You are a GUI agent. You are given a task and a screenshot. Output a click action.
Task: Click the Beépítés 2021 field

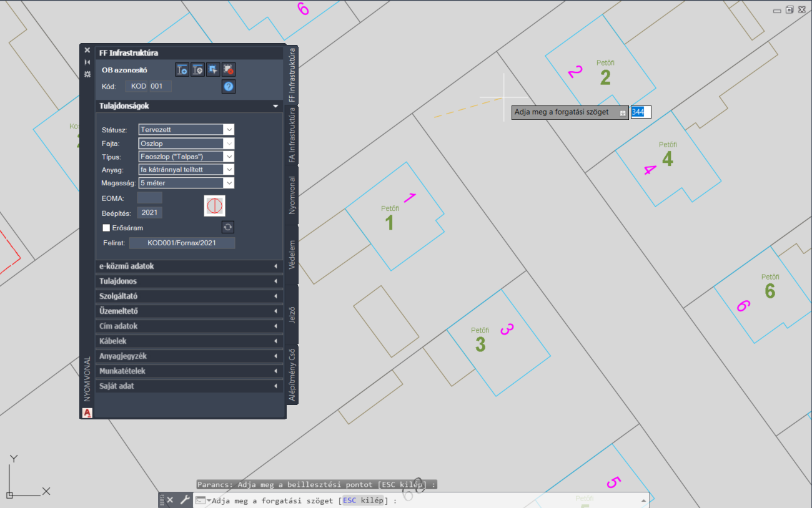point(150,213)
